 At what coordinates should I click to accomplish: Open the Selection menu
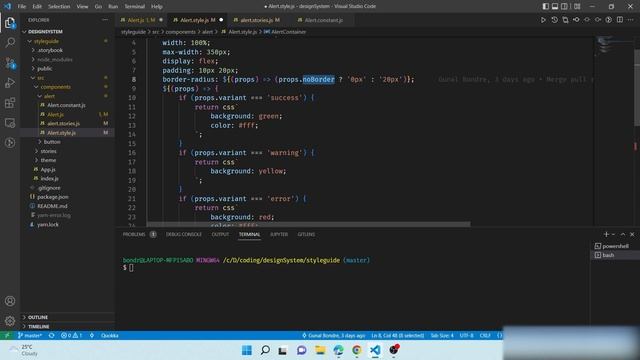[x=59, y=7]
